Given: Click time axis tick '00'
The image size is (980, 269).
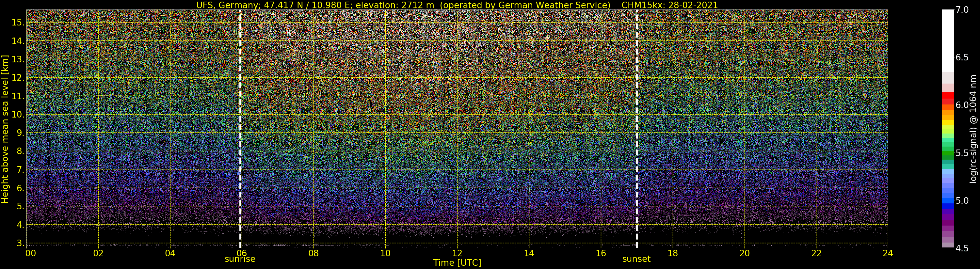Looking at the screenshot, I should pos(30,253).
